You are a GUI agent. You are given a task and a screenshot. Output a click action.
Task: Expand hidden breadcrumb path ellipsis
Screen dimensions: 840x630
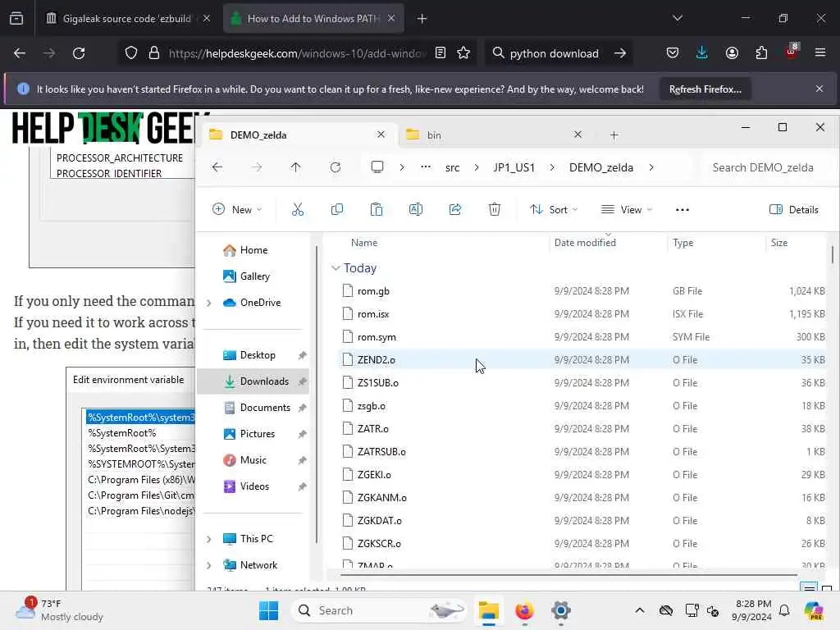tap(426, 167)
